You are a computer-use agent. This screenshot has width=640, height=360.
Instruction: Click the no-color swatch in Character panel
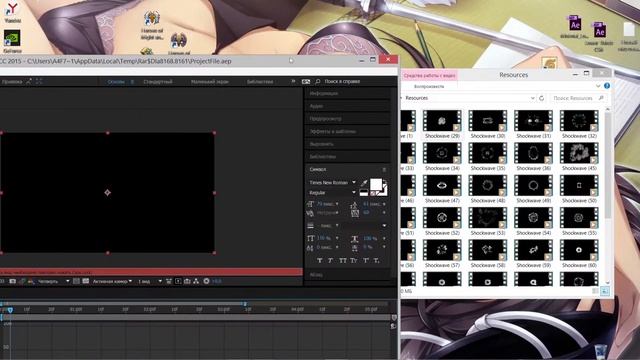point(373,193)
